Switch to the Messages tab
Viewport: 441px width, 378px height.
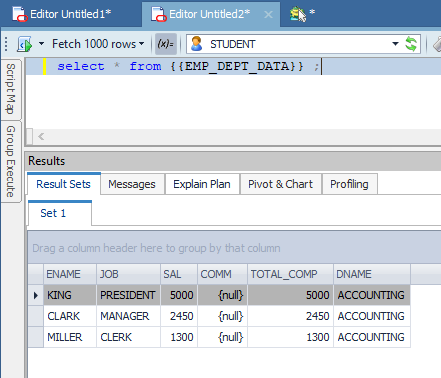[132, 184]
